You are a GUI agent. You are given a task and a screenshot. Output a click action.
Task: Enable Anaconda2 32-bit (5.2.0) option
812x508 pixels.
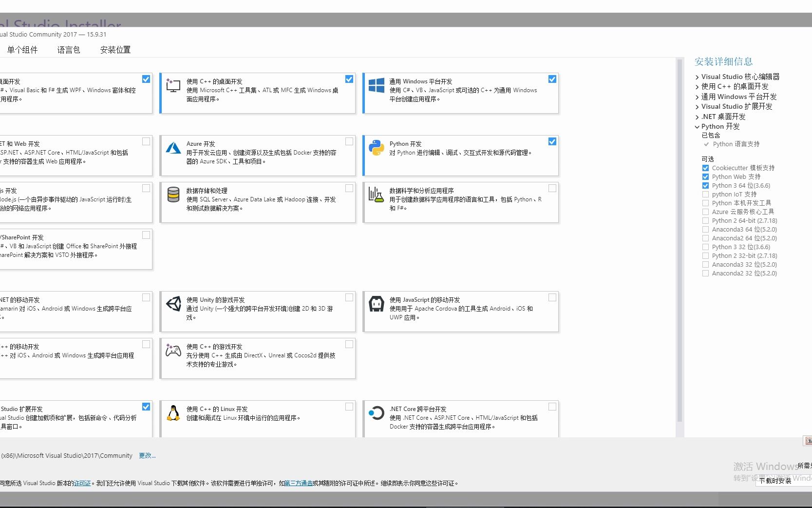click(x=705, y=274)
